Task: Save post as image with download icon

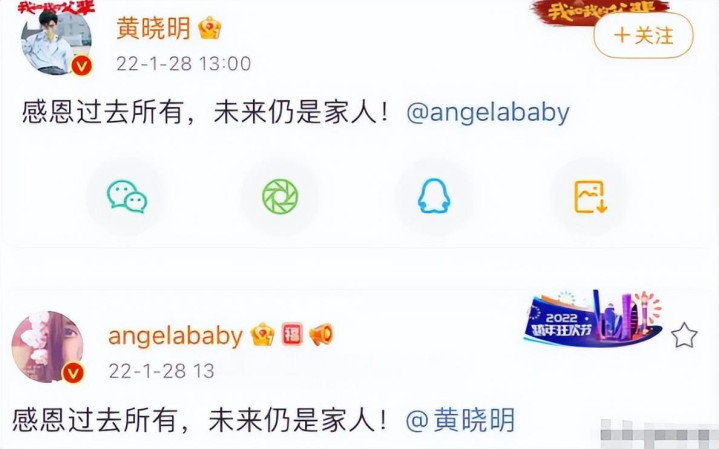Action: 591,197
